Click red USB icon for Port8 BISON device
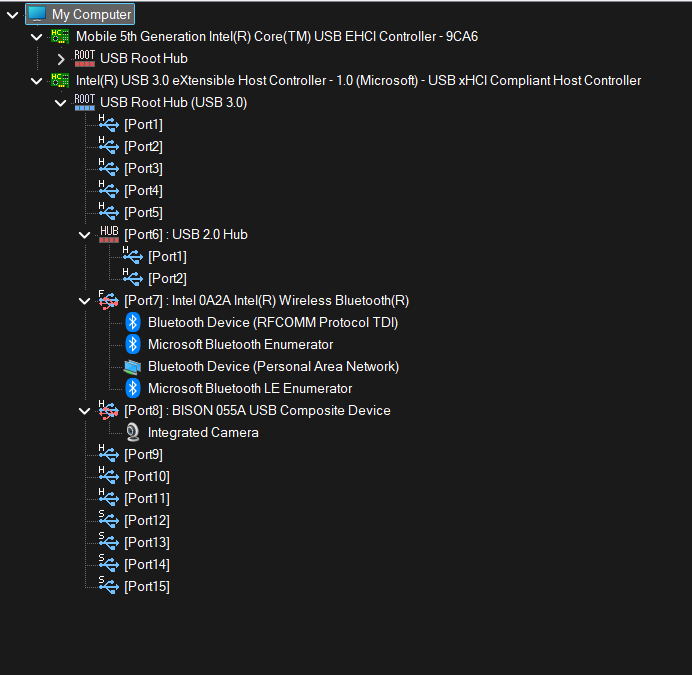692x675 pixels. [108, 410]
